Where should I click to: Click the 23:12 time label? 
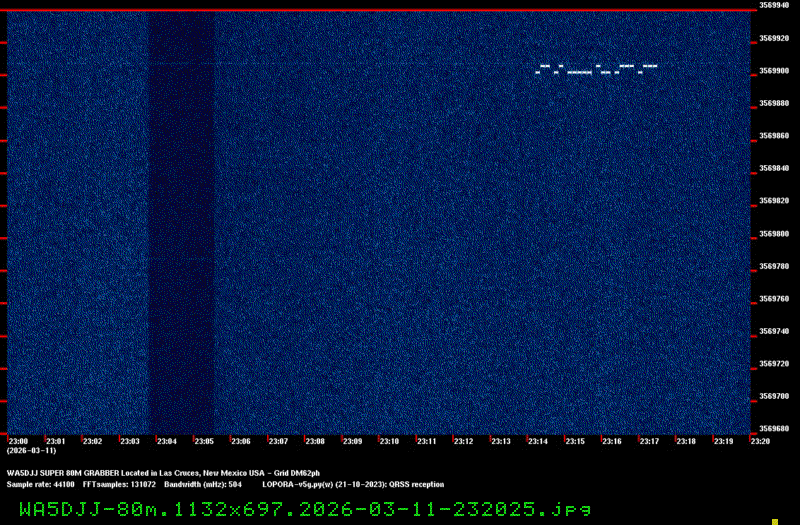463,441
